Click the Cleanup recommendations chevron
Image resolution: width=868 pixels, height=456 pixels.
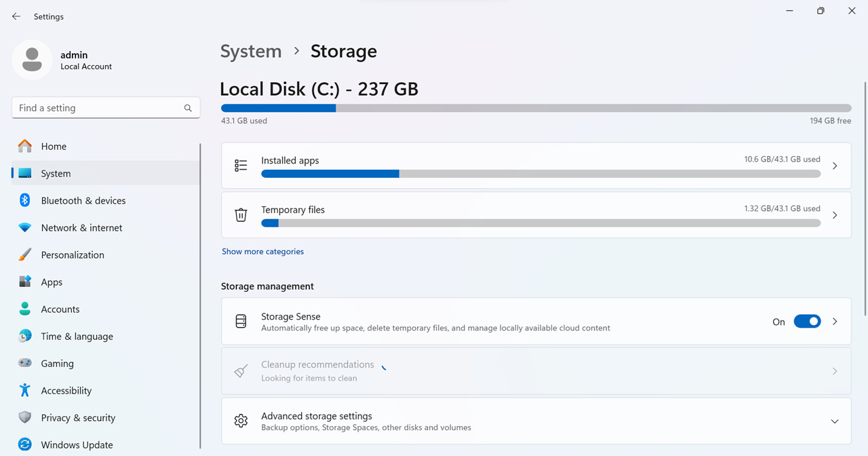point(835,371)
